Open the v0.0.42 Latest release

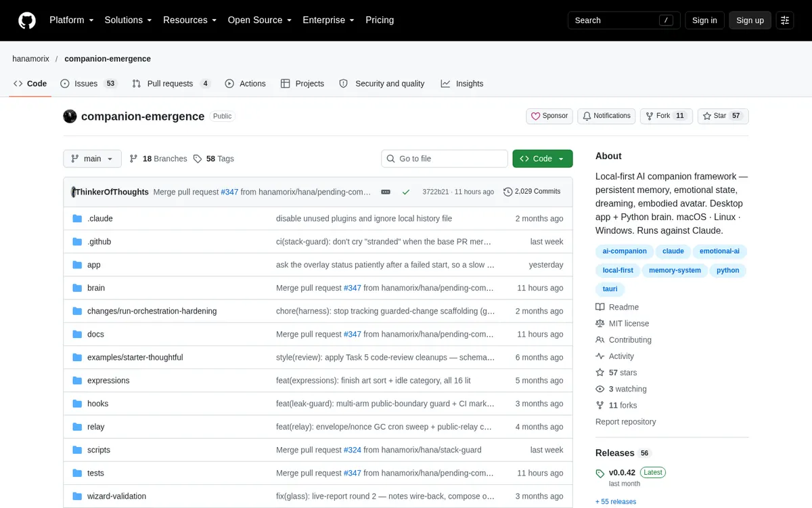tap(630, 473)
